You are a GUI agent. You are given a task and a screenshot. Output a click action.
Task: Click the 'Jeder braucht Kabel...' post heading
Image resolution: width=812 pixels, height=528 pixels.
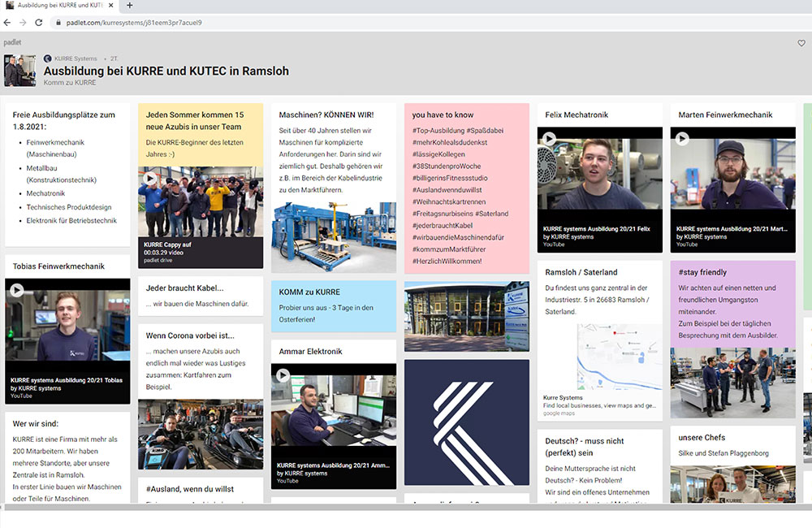tap(184, 288)
